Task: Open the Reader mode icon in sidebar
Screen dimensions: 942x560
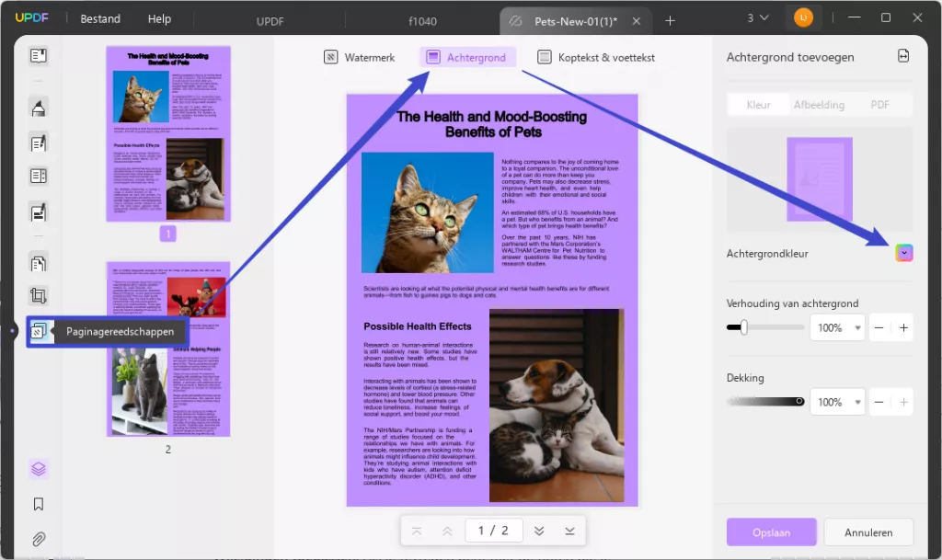Action: click(x=39, y=56)
